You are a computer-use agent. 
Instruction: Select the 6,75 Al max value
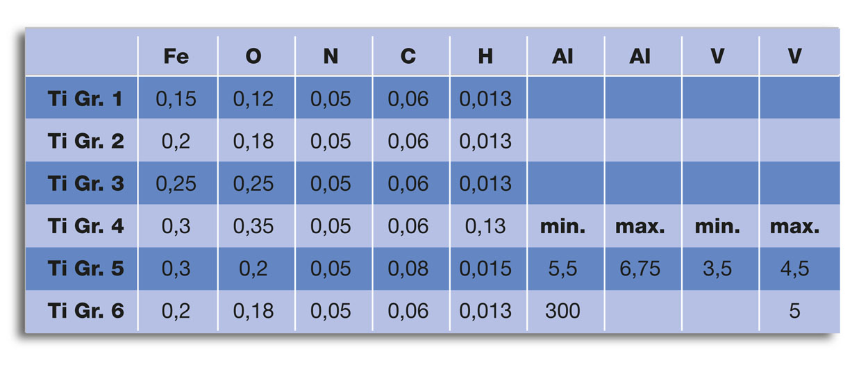[640, 268]
